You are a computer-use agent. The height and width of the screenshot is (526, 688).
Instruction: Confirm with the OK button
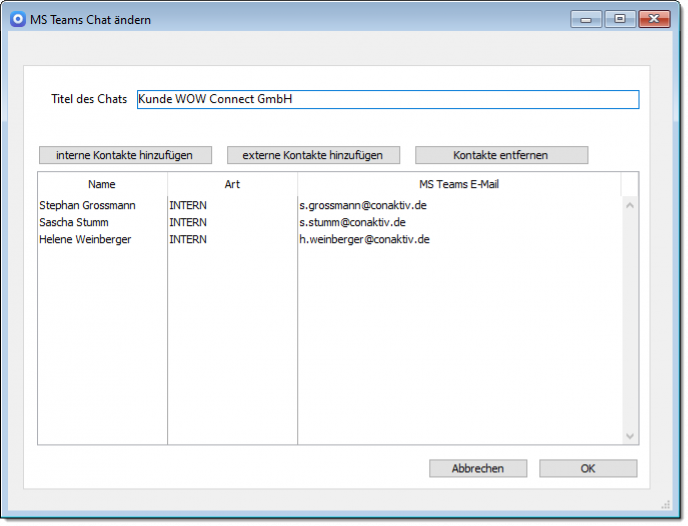point(588,468)
